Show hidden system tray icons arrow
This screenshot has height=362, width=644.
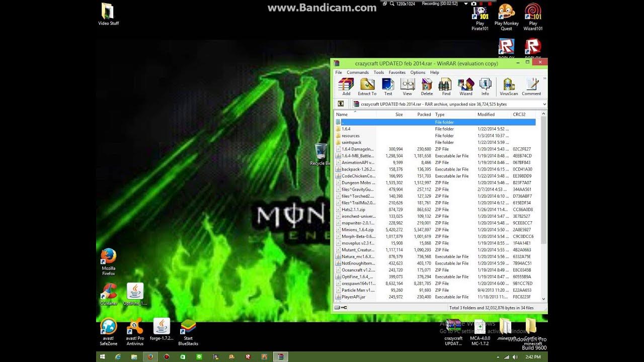(x=499, y=357)
